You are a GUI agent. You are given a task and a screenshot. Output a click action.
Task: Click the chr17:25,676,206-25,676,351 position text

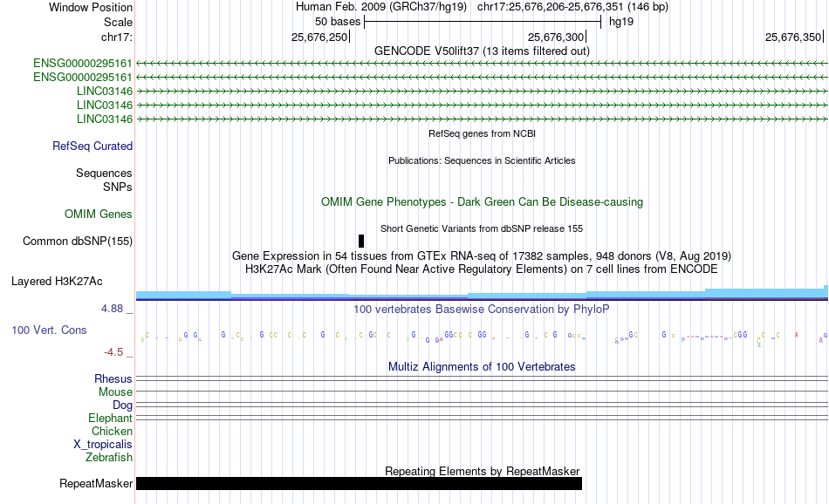tap(550, 7)
